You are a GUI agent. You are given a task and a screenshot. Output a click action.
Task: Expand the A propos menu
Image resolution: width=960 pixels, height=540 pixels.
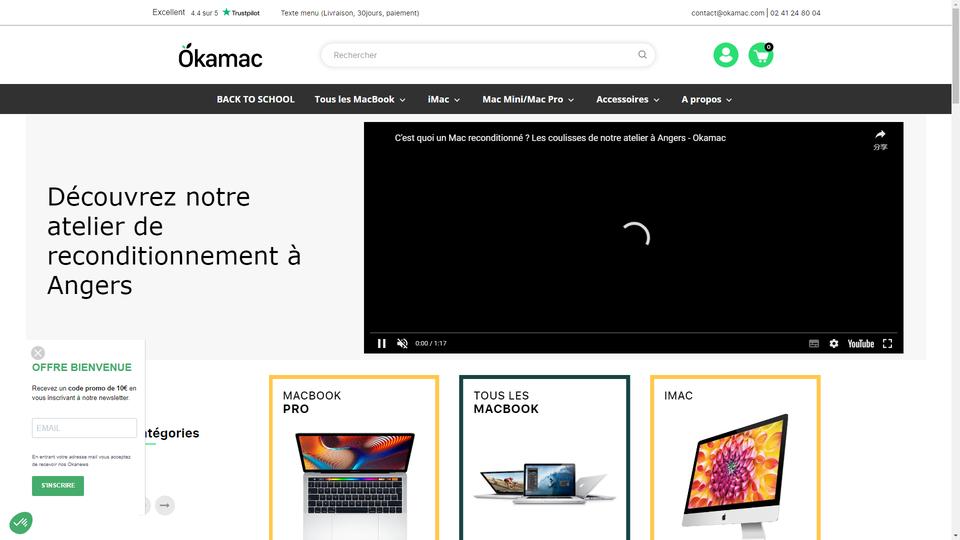tap(707, 99)
